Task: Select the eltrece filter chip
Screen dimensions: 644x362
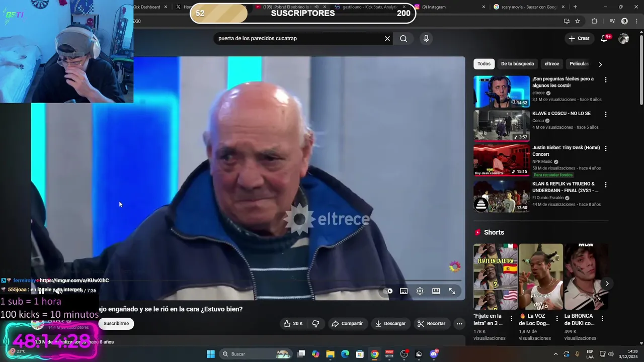Action: click(x=552, y=64)
